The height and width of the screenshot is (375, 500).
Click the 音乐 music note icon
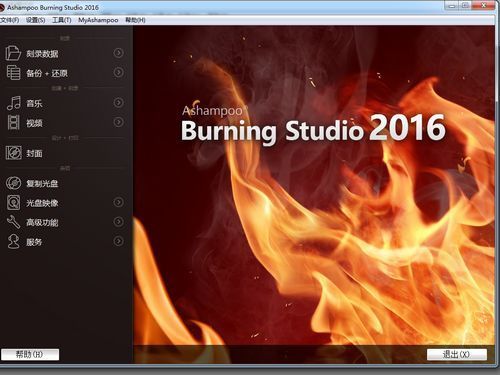14,103
